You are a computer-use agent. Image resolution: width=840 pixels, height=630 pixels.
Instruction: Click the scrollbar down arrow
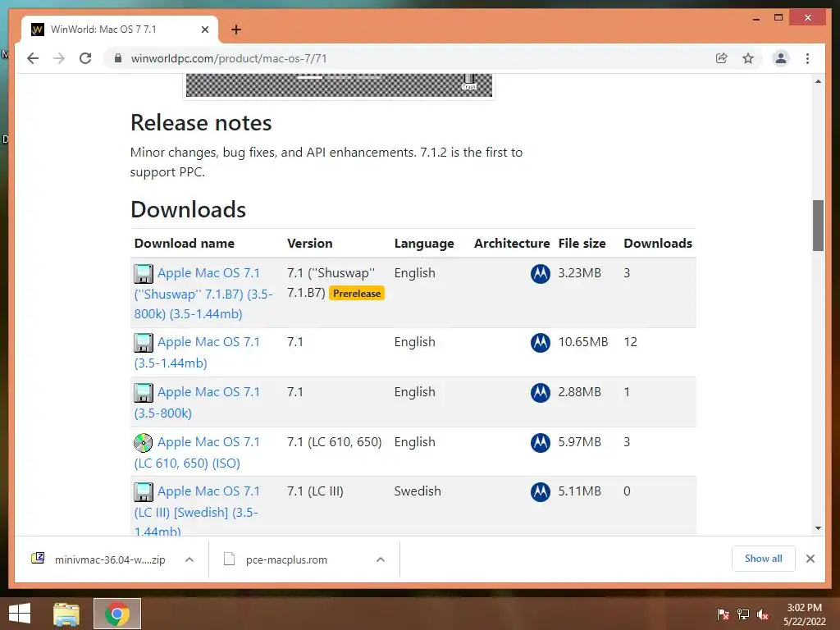coord(818,528)
